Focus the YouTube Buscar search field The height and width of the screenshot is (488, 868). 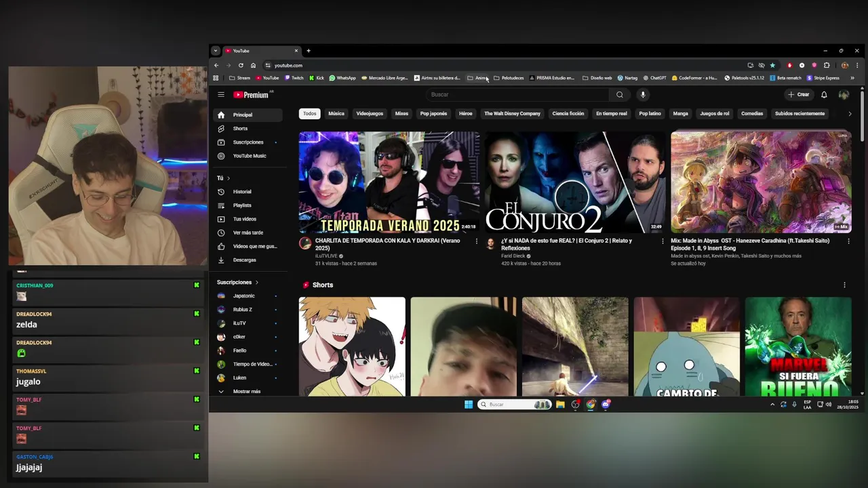[517, 95]
